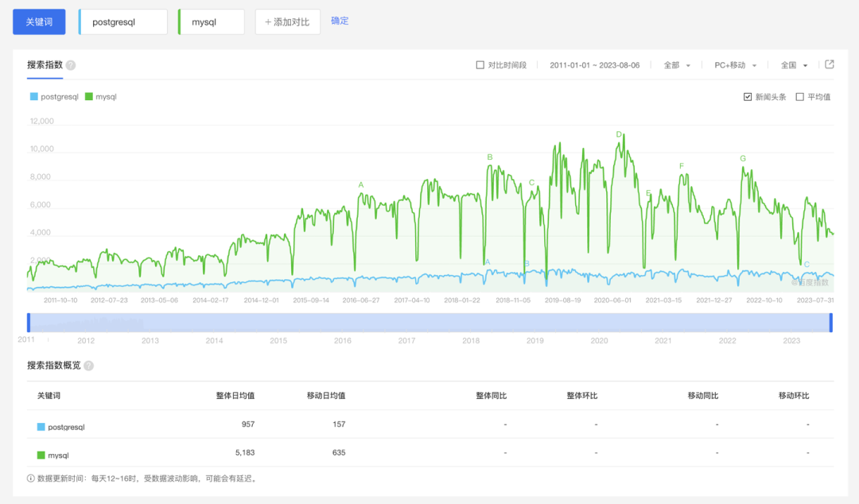Click green news marker G on mysql line

[x=743, y=158]
